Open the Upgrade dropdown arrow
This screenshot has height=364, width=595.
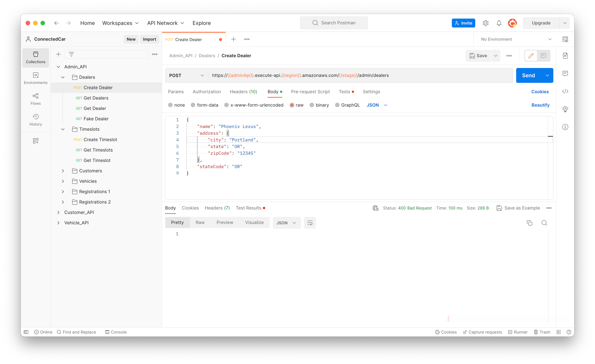tap(565, 23)
